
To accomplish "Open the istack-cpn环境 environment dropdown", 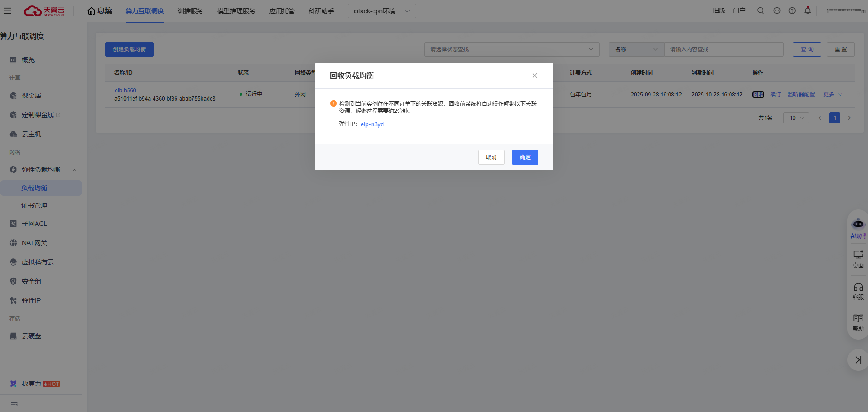I will coord(382,11).
